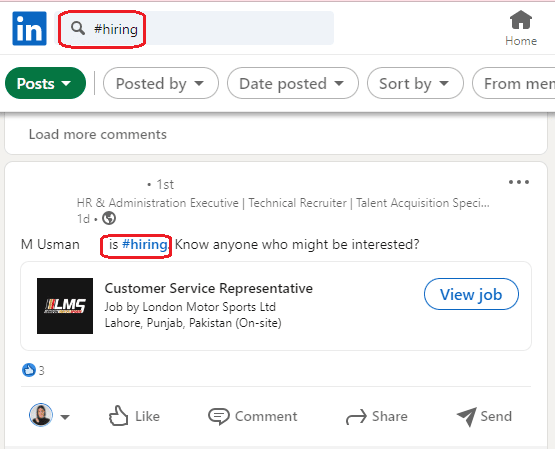555x449 pixels.
Task: Open the Posted by dropdown
Action: click(x=161, y=84)
